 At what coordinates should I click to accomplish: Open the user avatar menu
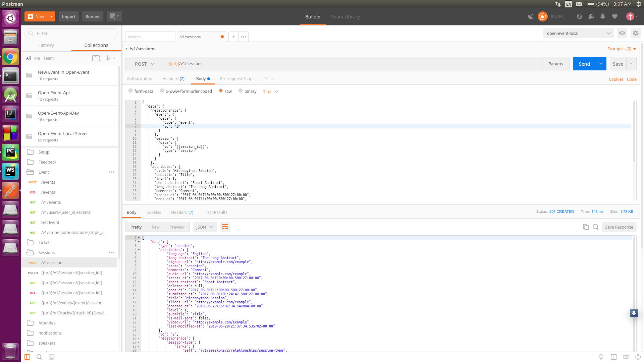(632, 16)
